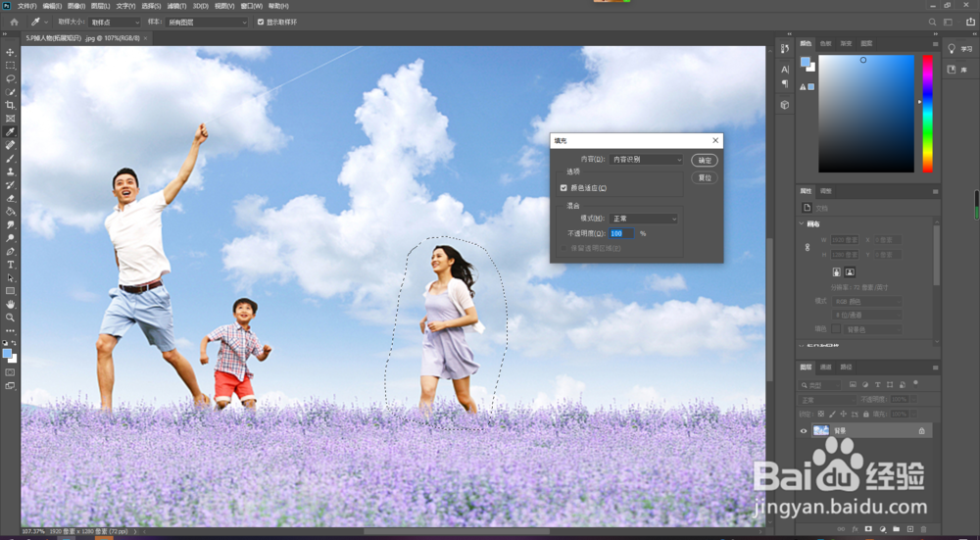Open Color panel options menu
The height and width of the screenshot is (540, 980).
click(935, 44)
